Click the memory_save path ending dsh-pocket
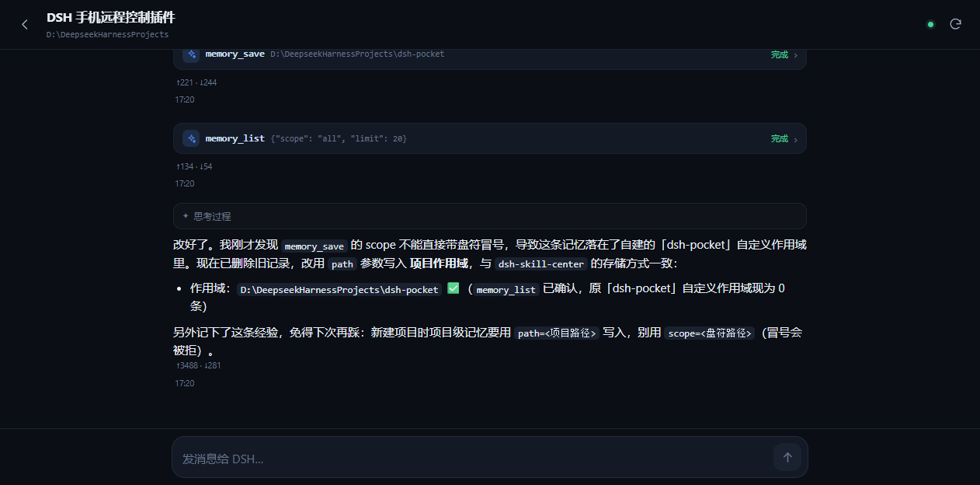 [357, 54]
